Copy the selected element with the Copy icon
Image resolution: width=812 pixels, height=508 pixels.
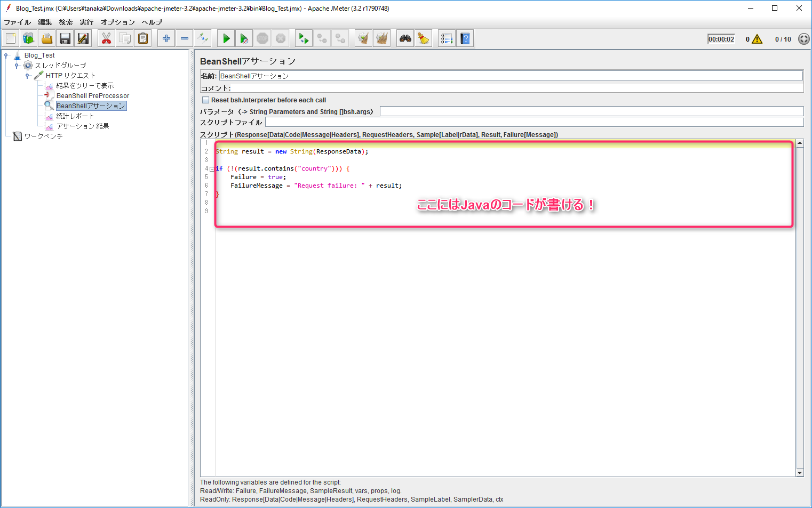point(125,38)
